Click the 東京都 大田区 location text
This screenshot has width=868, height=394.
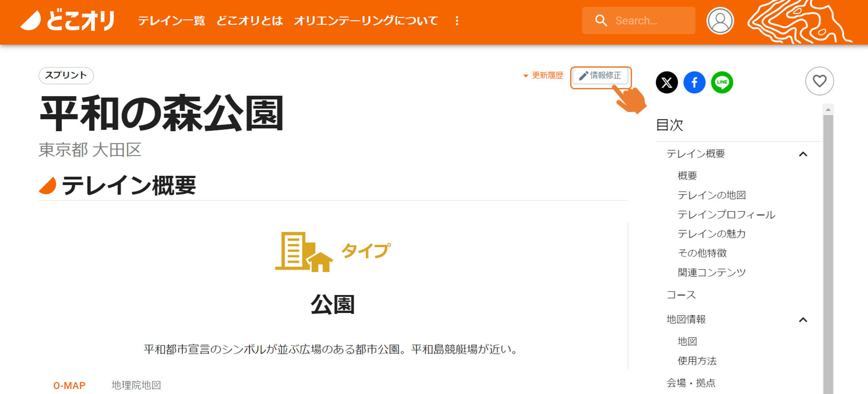pos(90,150)
